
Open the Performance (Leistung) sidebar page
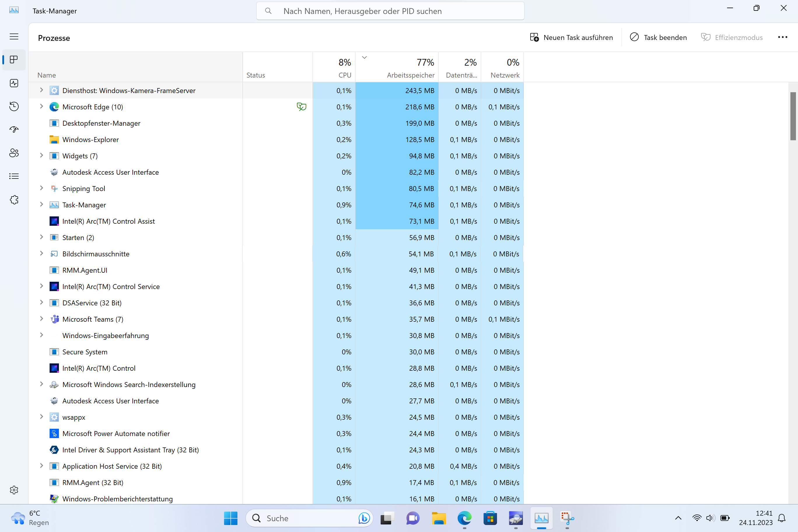14,83
